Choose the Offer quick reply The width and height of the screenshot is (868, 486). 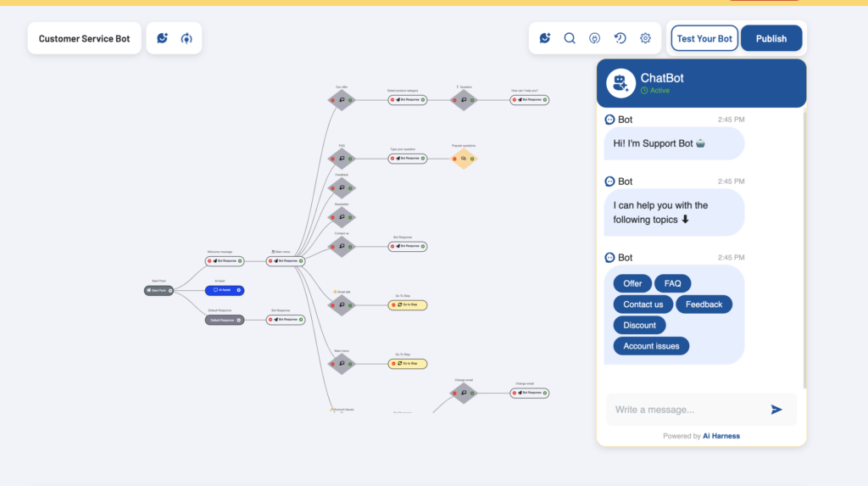pos(632,284)
